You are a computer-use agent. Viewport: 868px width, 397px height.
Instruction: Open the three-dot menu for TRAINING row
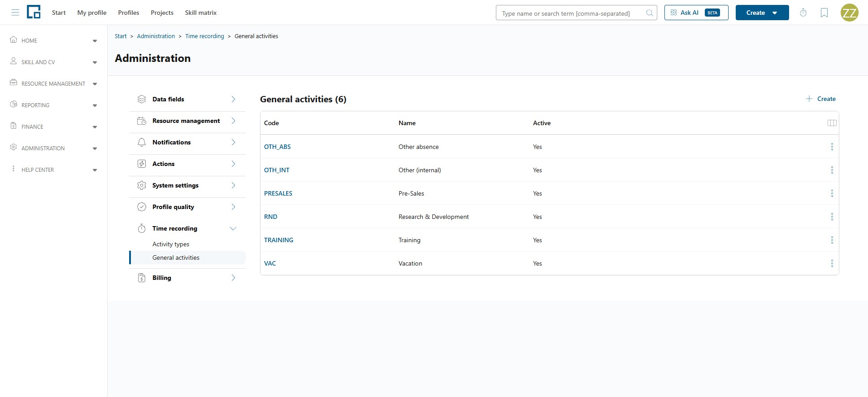[832, 240]
